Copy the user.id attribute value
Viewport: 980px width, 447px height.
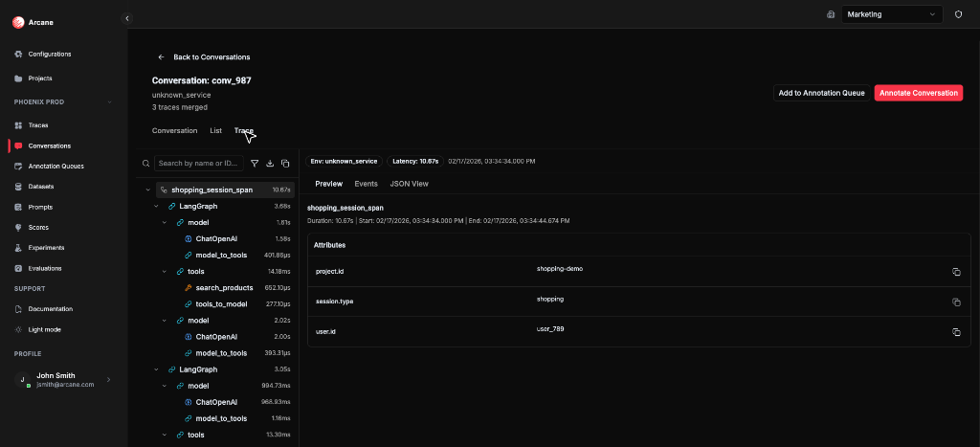pos(955,332)
